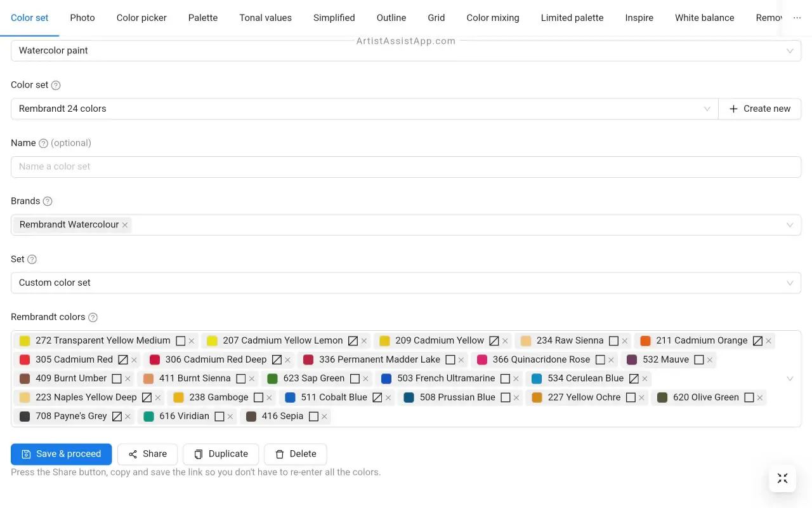Image resolution: width=812 pixels, height=508 pixels.
Task: Click the save icon in Save & proceed
Action: point(26,454)
